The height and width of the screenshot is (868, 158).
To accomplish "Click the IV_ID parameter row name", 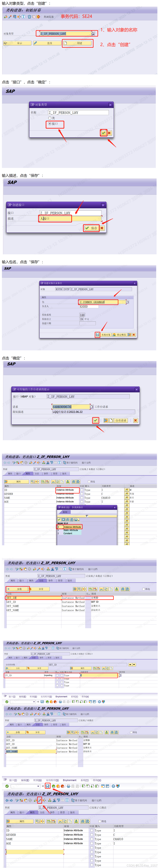I will tap(9, 675).
